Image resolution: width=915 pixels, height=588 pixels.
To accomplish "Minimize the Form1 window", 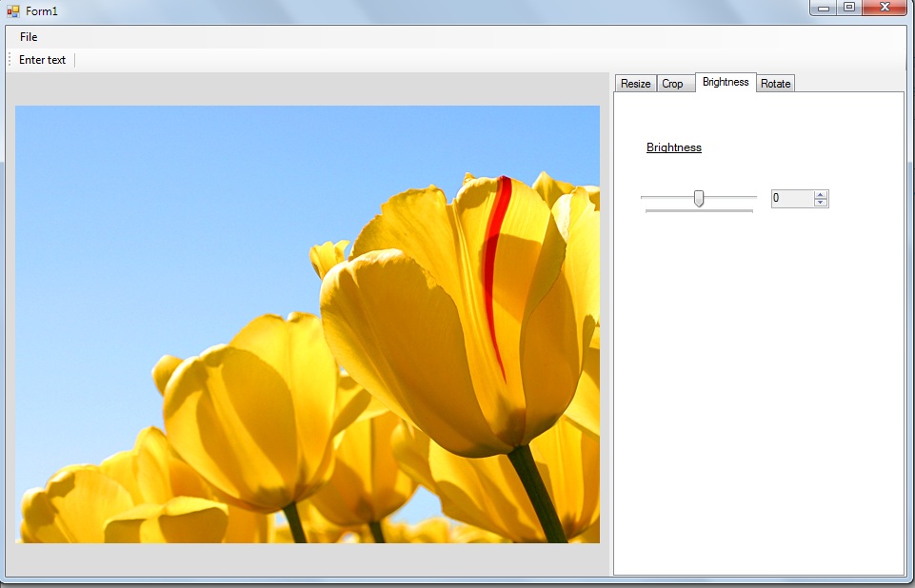I will tap(824, 8).
